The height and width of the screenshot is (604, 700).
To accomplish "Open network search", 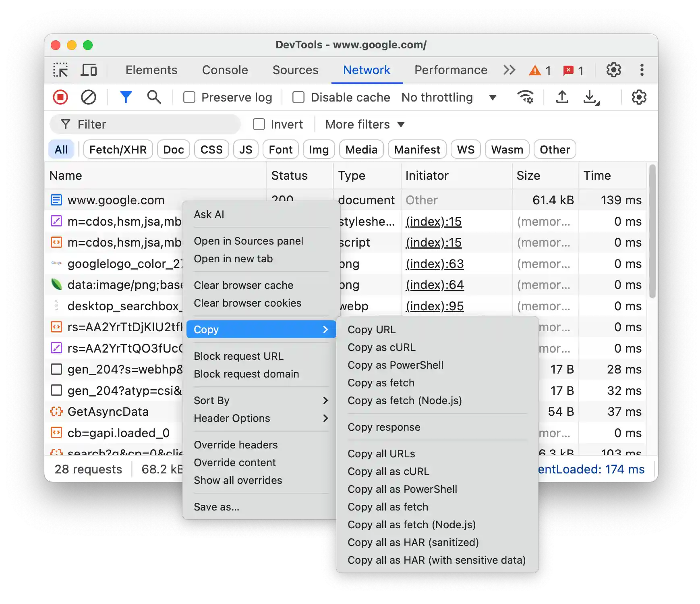I will point(154,97).
